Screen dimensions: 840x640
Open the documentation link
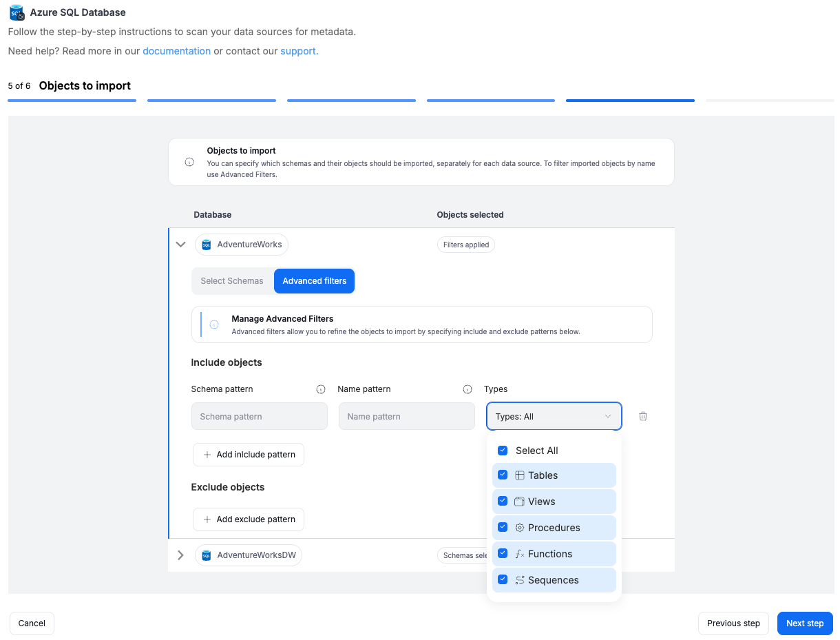click(176, 51)
